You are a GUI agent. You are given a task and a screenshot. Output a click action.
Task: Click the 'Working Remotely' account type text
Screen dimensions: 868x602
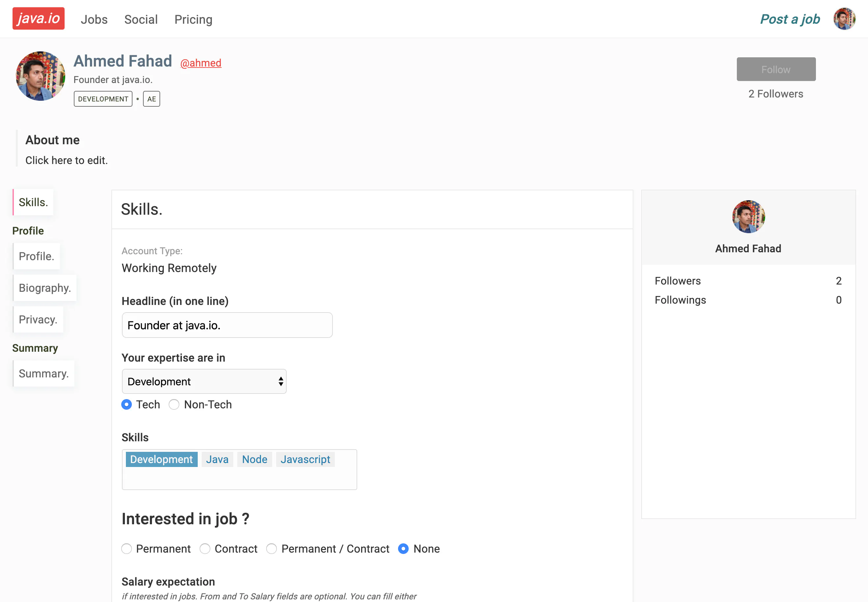(169, 268)
